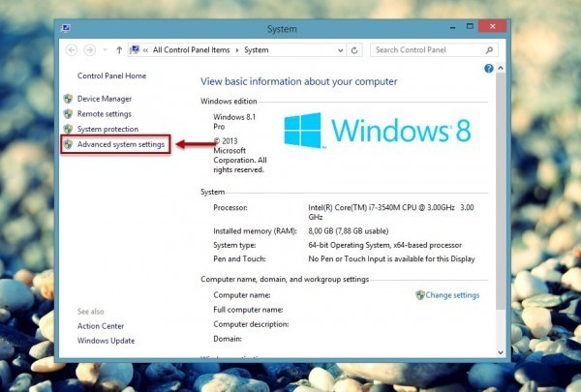Click the 'Intel(R) Core(TM) i7-3540M' processor value
Screen dimensions: 581x392
click(391, 212)
